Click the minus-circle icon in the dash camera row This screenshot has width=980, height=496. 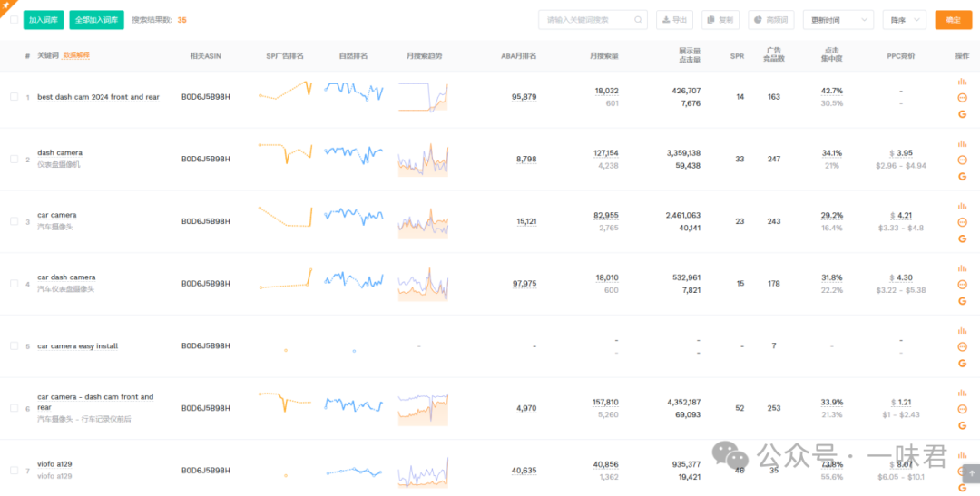point(962,160)
